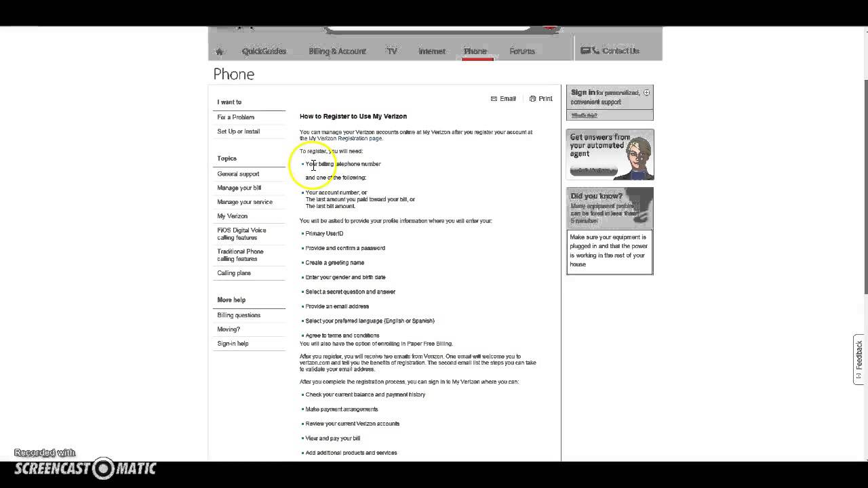Click the 'How to Register to Use My Verizon' heading

[x=353, y=117]
